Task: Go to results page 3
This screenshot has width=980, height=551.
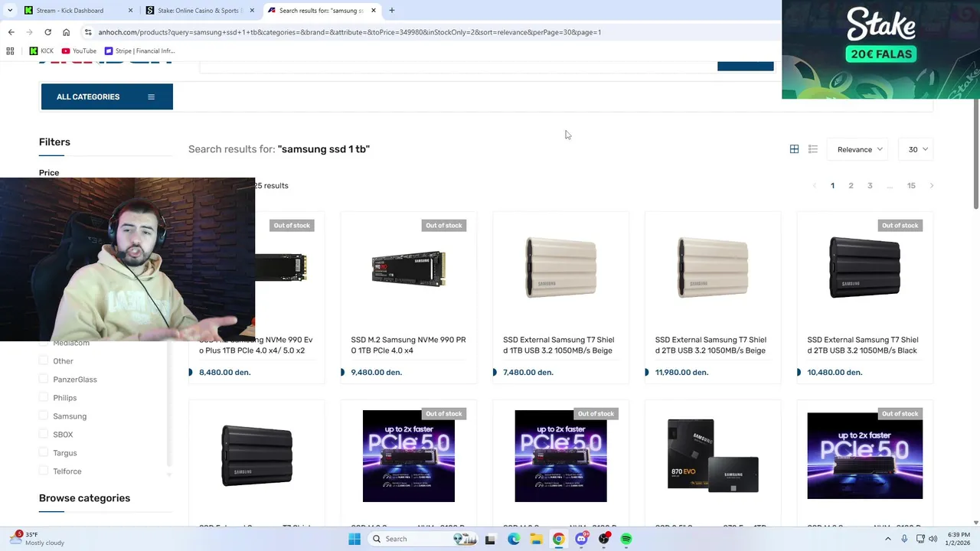Action: click(870, 185)
